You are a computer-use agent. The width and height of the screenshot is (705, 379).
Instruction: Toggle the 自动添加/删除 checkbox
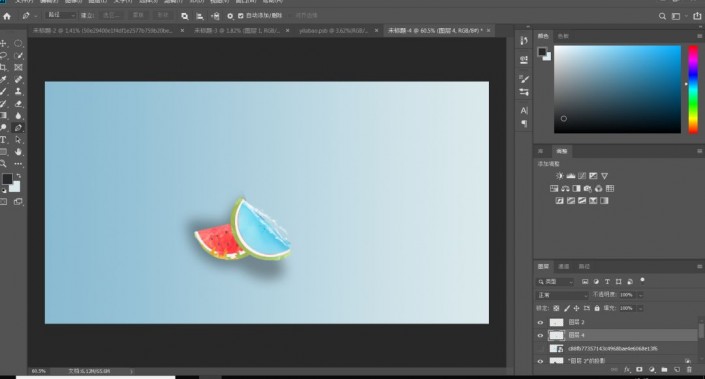(241, 16)
